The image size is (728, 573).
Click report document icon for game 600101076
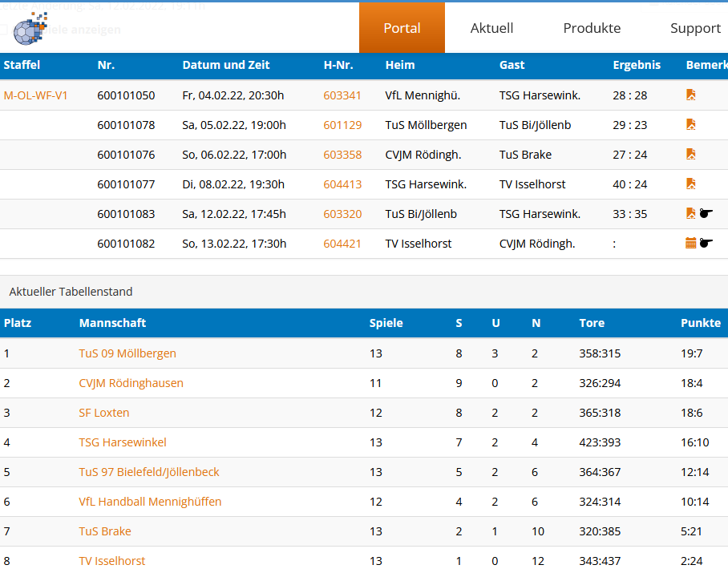690,155
